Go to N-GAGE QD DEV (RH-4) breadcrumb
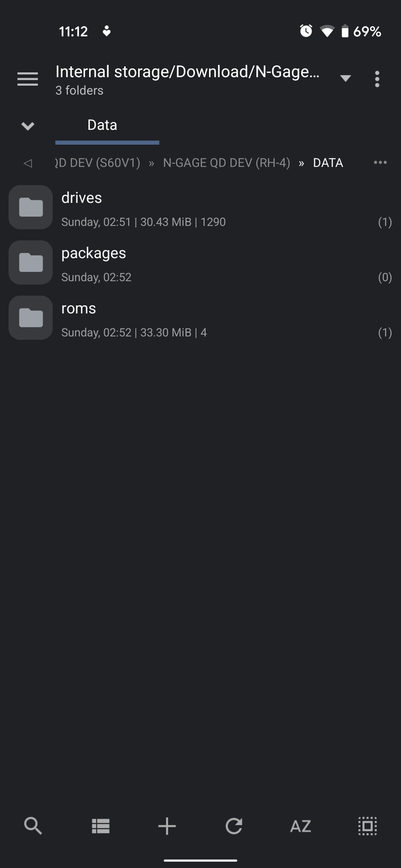 point(226,162)
